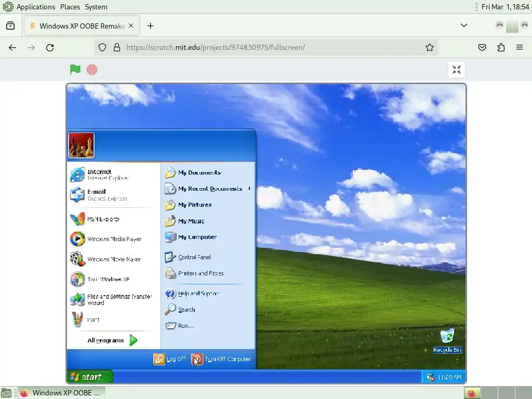Bookmark this page with star icon
Image resolution: width=532 pixels, height=399 pixels.
pos(430,47)
